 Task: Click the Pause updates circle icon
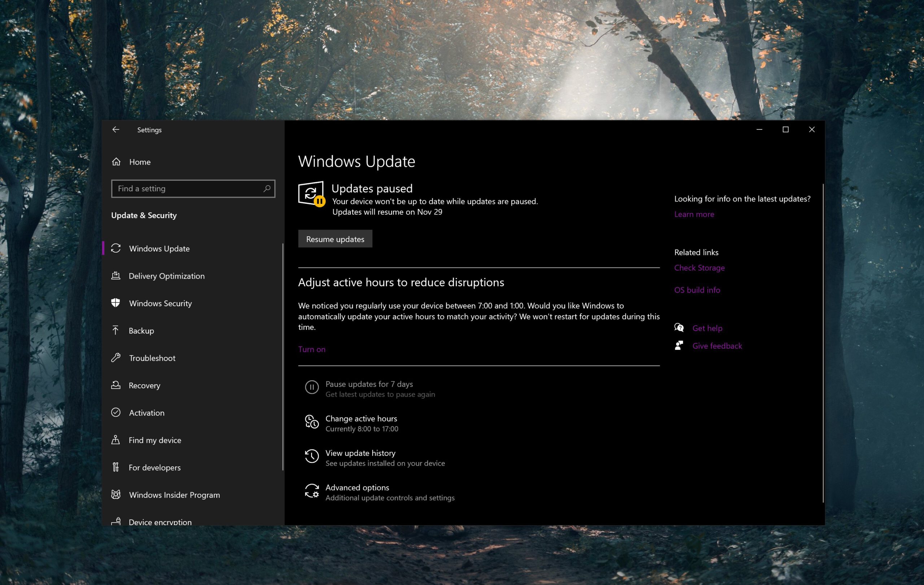(311, 387)
